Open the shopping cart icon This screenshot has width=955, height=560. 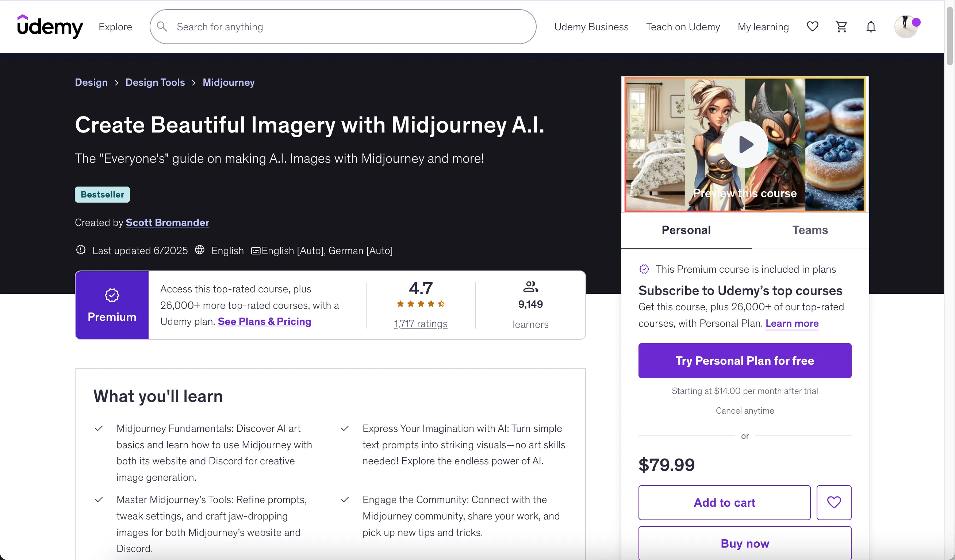click(x=841, y=27)
